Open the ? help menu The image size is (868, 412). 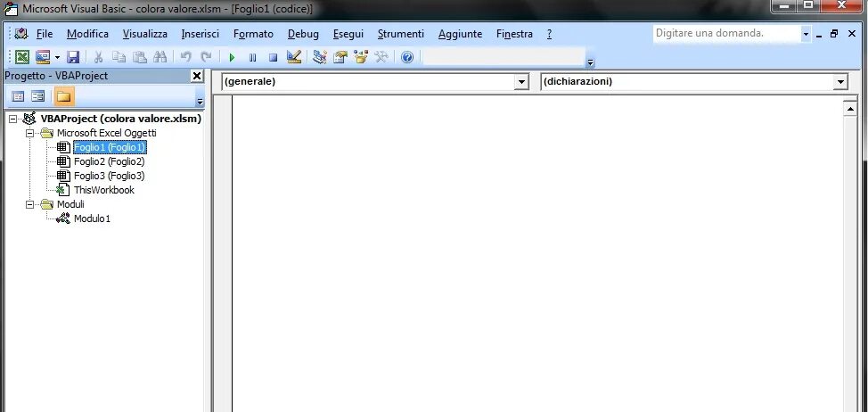(549, 34)
